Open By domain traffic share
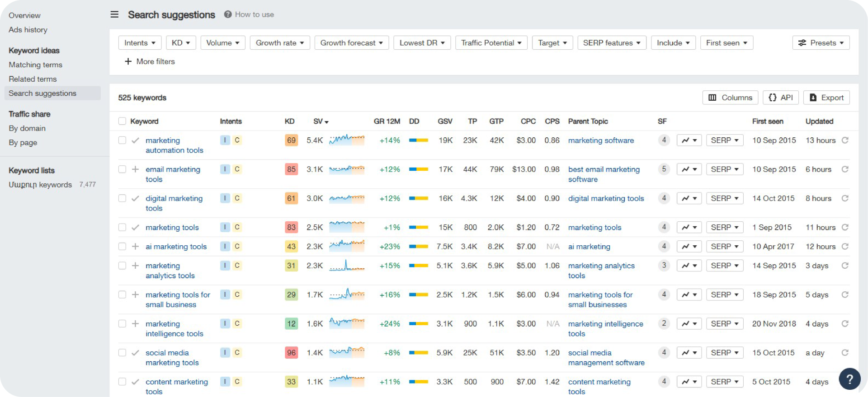The width and height of the screenshot is (868, 397). pos(27,128)
